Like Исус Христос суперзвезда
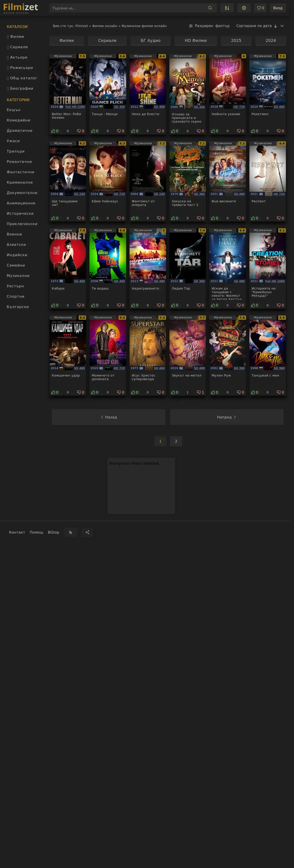The height and width of the screenshot is (868, 294). pos(135,393)
